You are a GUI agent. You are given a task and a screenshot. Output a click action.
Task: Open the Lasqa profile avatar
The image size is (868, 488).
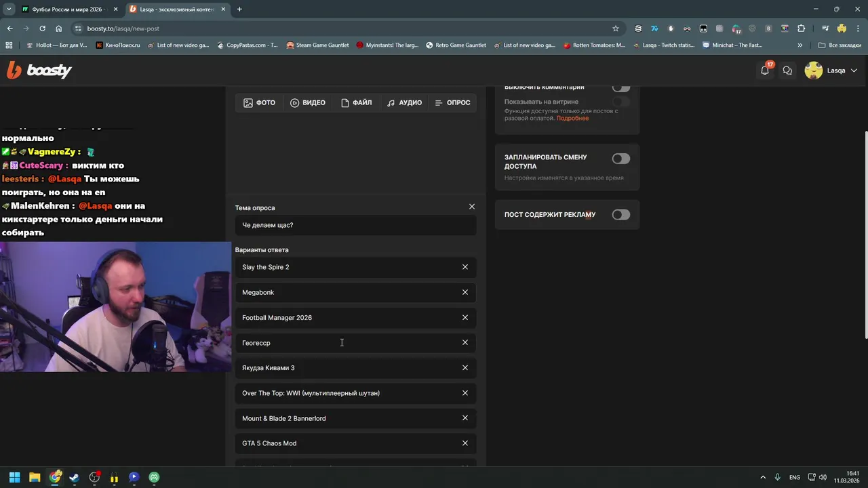tap(814, 70)
